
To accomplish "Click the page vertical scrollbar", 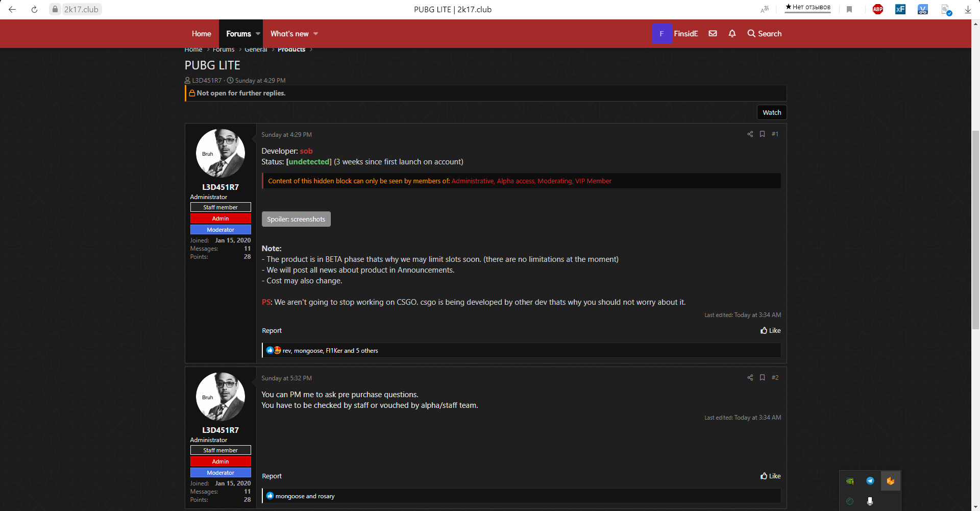I will click(x=975, y=230).
